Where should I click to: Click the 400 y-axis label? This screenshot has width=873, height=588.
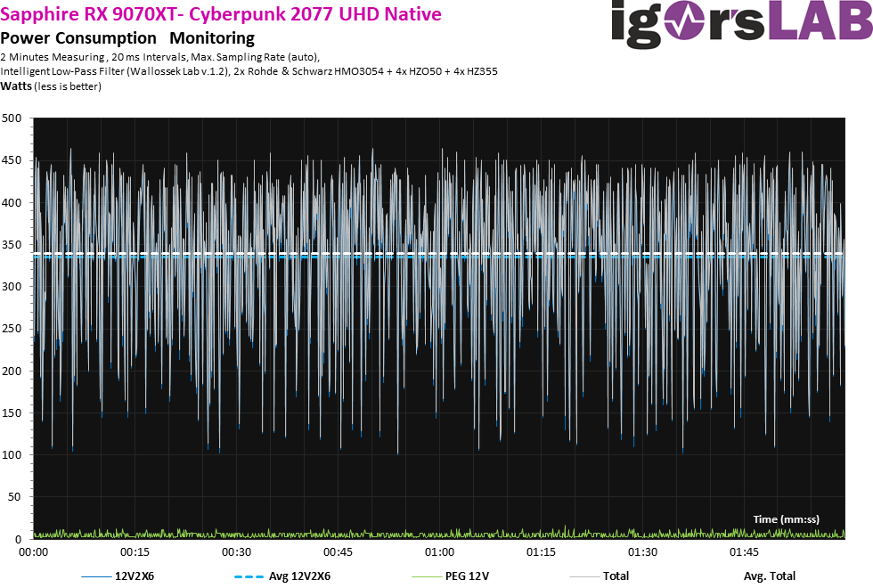coord(12,203)
